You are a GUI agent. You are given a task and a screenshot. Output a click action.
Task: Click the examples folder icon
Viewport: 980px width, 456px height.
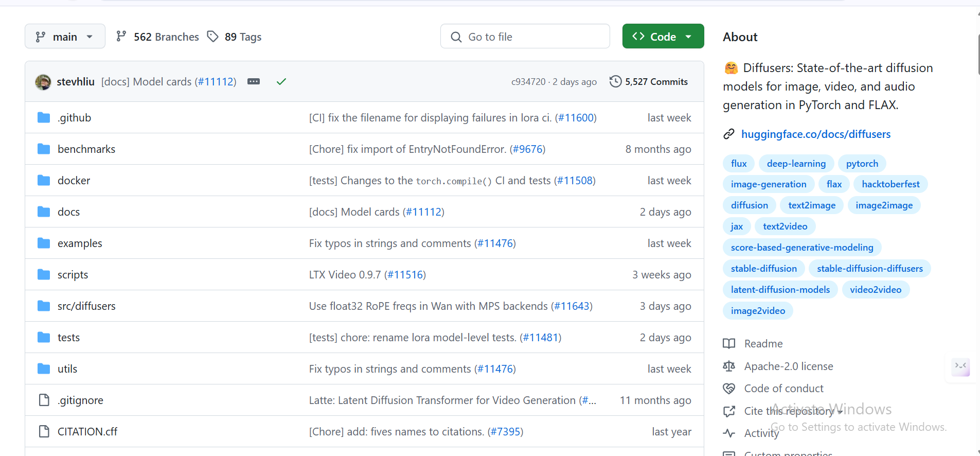pyautogui.click(x=44, y=243)
